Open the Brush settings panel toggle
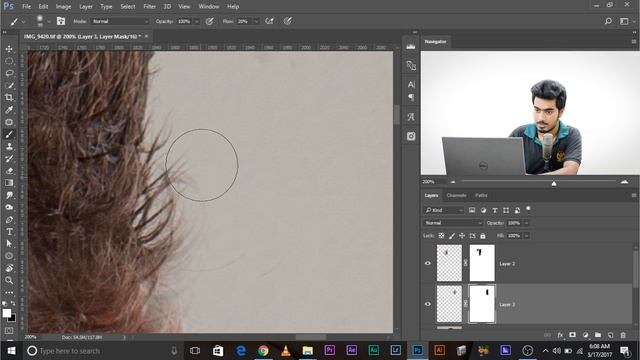640x360 pixels. click(61, 21)
